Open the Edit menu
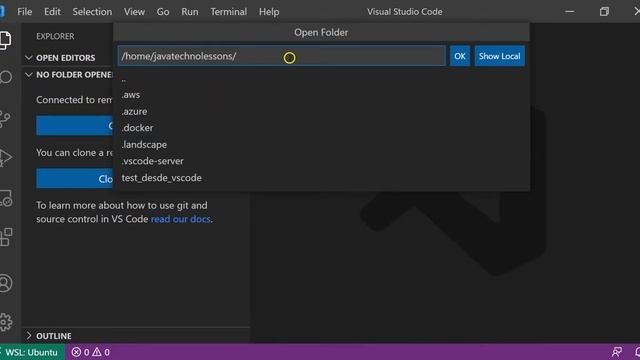 coord(52,12)
